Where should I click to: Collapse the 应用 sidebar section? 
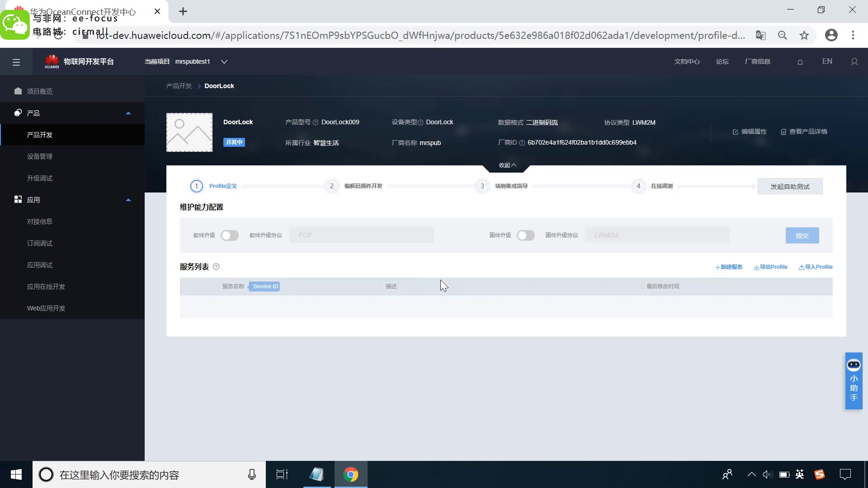[128, 200]
